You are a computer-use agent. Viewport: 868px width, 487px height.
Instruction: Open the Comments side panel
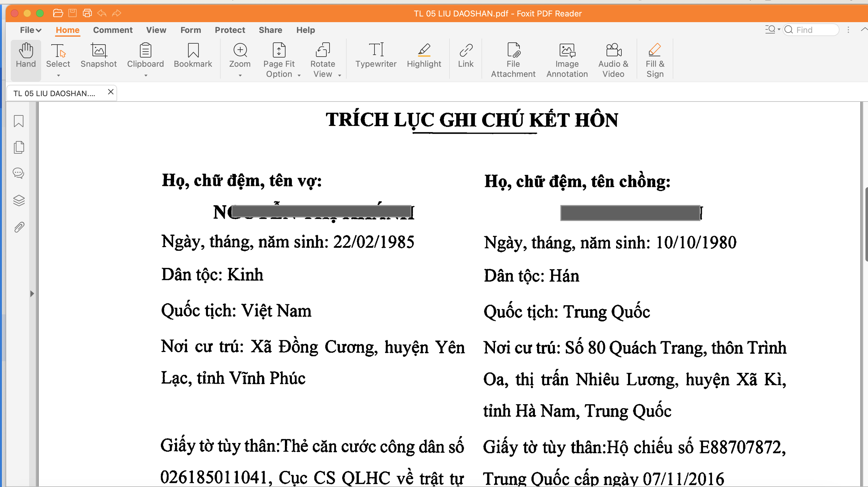[x=18, y=173]
